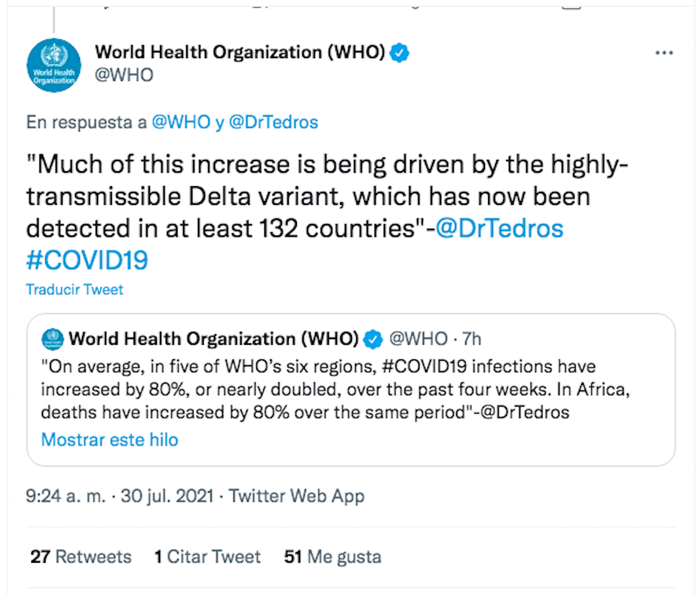700x594 pixels.
Task: Click the @WHO handle under the profile name
Action: click(124, 76)
